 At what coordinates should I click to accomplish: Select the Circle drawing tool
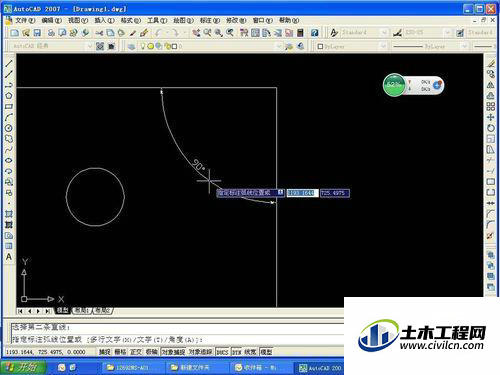[x=9, y=128]
